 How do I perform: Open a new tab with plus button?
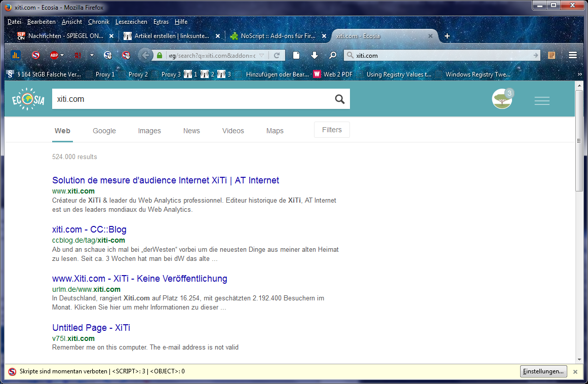pyautogui.click(x=447, y=36)
